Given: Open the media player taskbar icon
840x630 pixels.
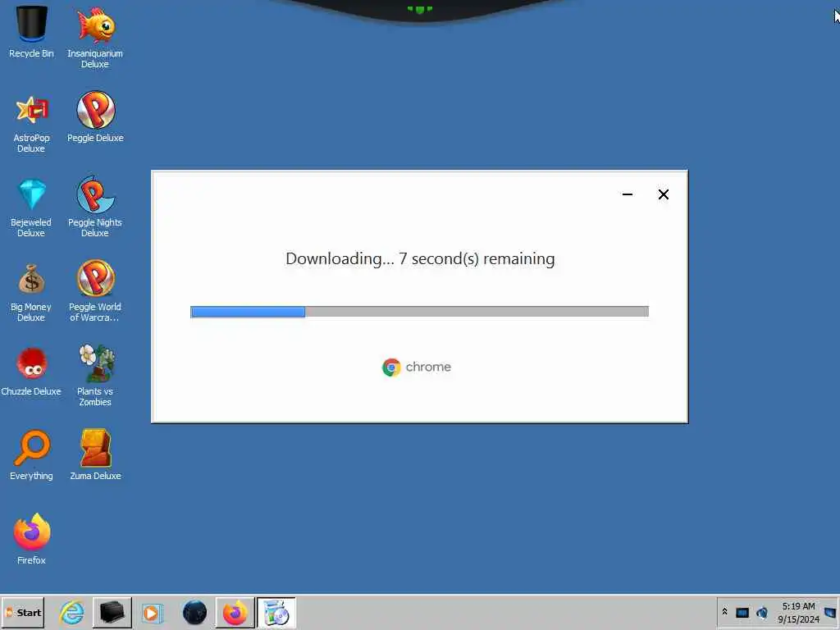Looking at the screenshot, I should (x=152, y=612).
